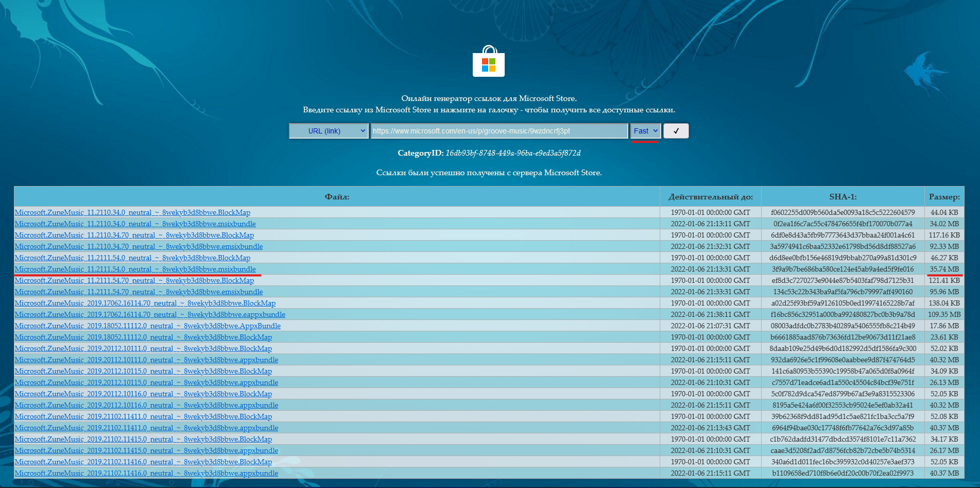The height and width of the screenshot is (488, 980).
Task: Click expiry date 2022-01-06 21:33:31 GMT
Action: 711,292
